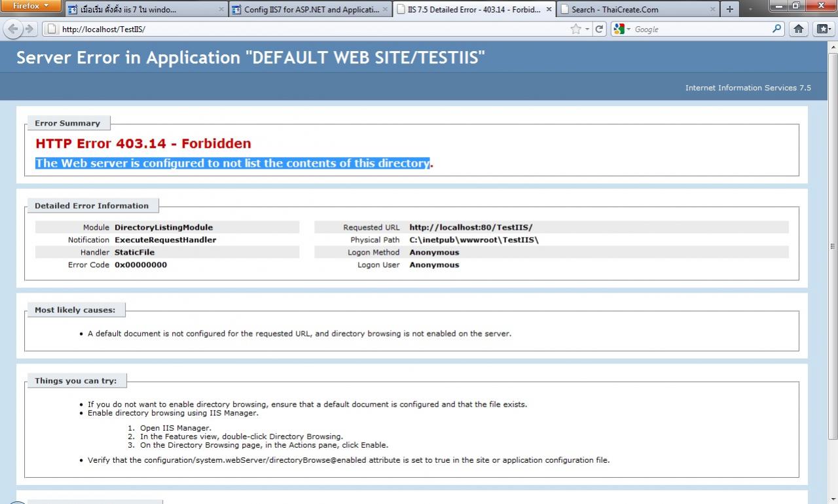Viewport: 838px width, 504px height.
Task: Click the Verify directoryBrowse@enabled attribute line
Action: (x=348, y=460)
